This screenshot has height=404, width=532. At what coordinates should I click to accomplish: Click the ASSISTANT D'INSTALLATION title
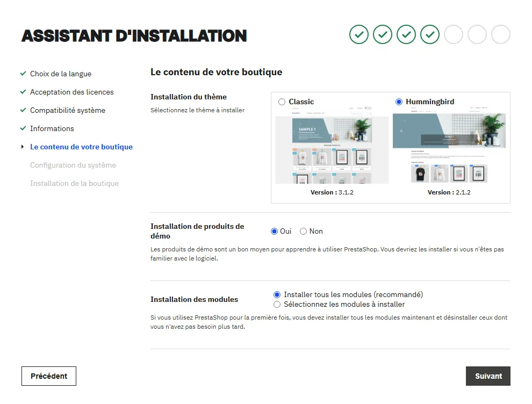coord(134,36)
